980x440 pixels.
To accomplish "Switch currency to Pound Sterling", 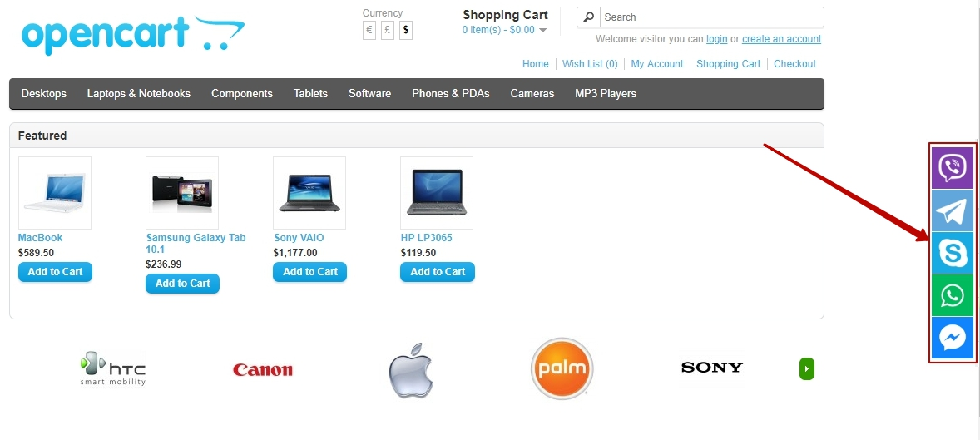I will coord(388,30).
